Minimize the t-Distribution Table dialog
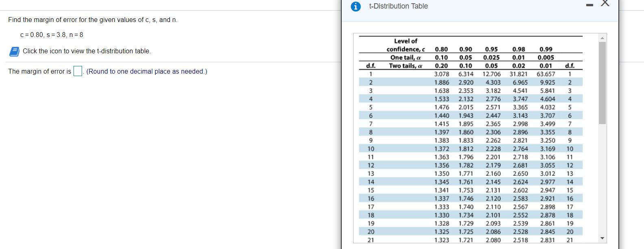This screenshot has width=644, height=249. point(589,6)
